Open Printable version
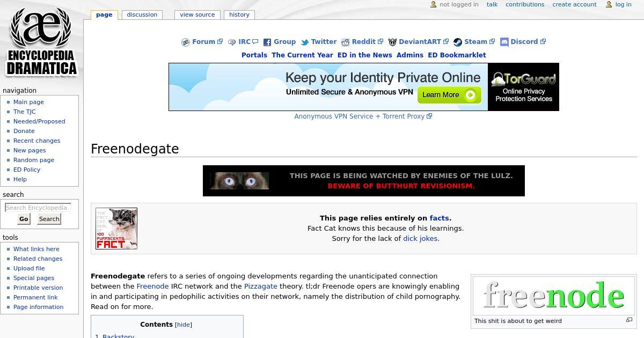The width and height of the screenshot is (644, 338). pos(38,288)
